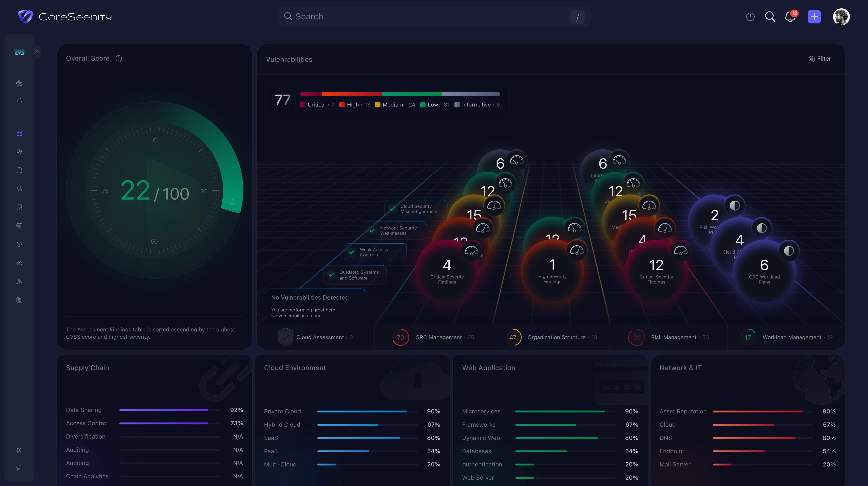Open the organization hierarchy sidebar icon
Screen dimensions: 868x486
(x=19, y=281)
